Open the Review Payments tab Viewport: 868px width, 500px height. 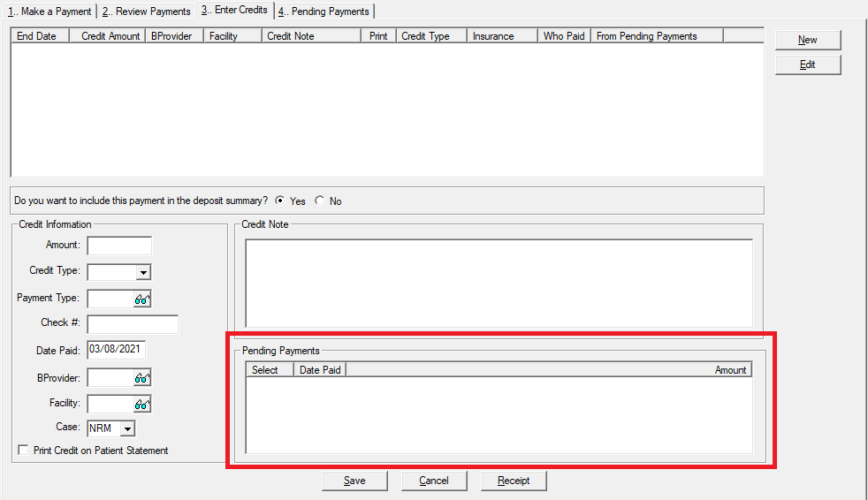tap(146, 11)
